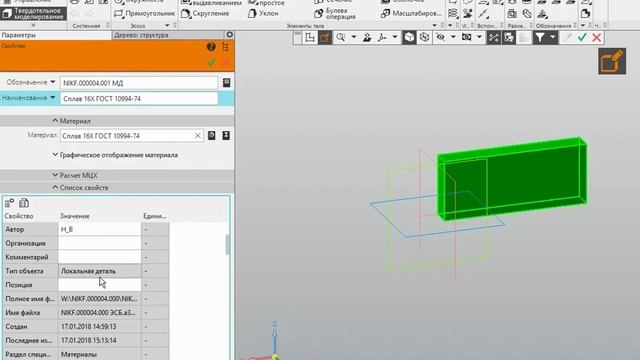The height and width of the screenshot is (360, 640).
Task: Toggle shaded cube display mode
Action: (x=409, y=38)
